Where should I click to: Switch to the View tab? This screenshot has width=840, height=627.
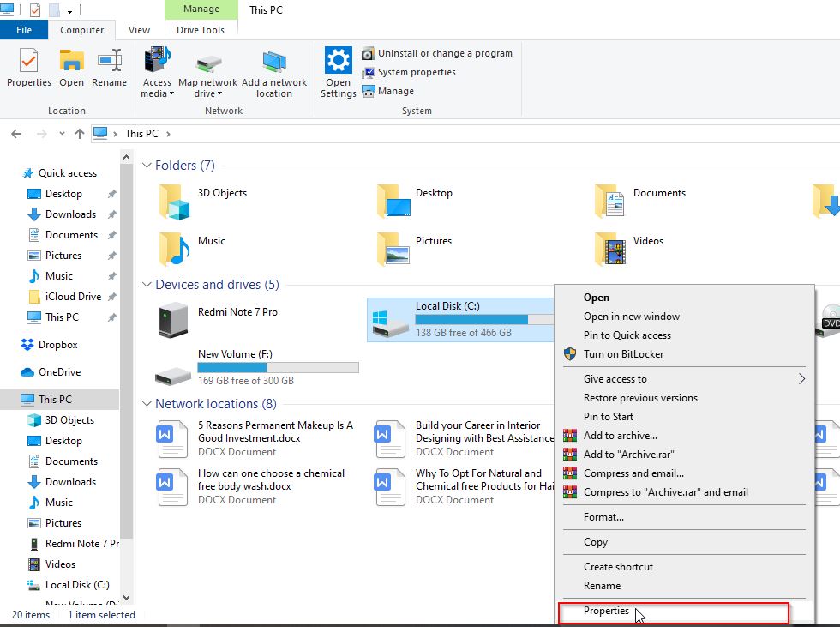[x=139, y=29]
